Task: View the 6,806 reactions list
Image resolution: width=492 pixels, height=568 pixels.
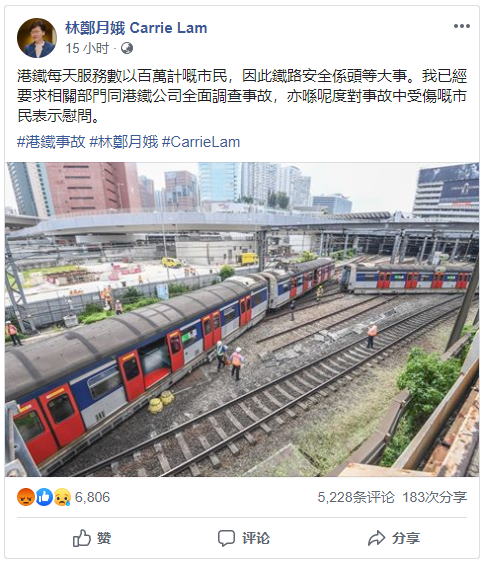Action: [92, 497]
